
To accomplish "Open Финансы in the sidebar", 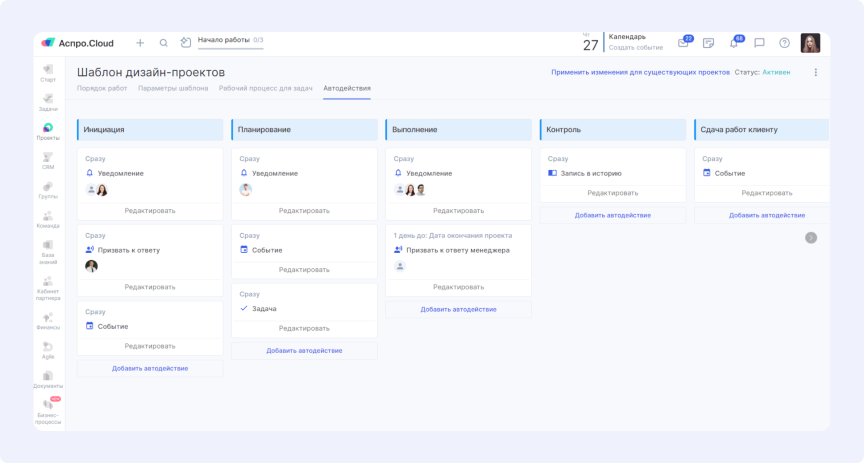I will coord(48,321).
